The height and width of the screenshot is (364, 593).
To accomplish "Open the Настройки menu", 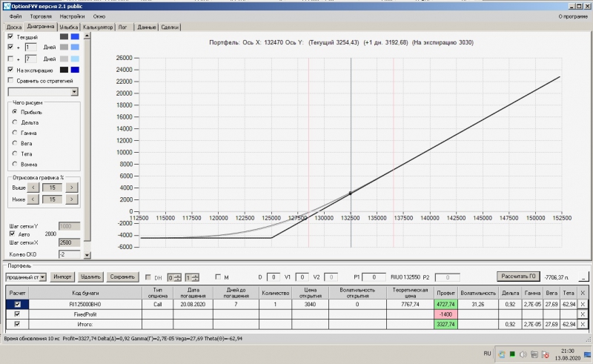I will (x=72, y=16).
